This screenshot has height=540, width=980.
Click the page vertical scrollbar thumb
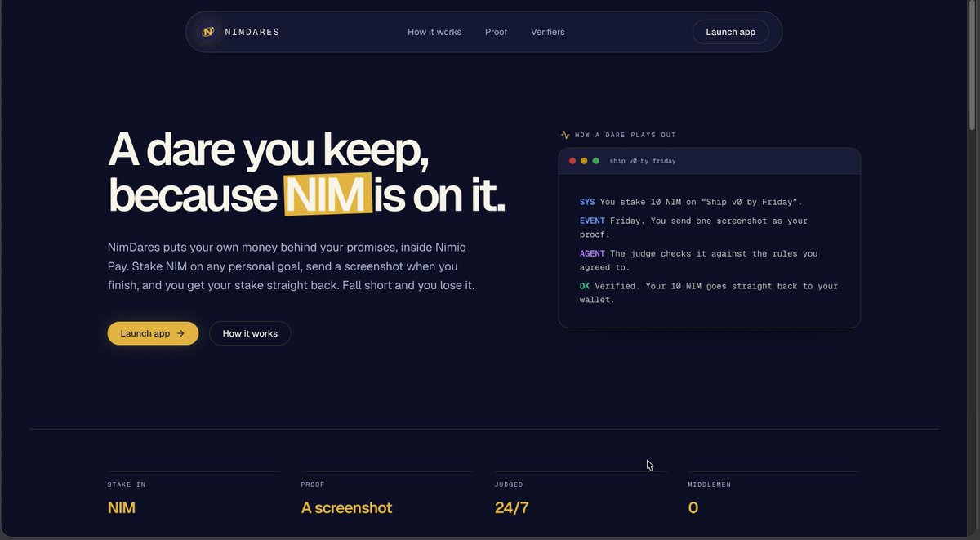point(972,65)
